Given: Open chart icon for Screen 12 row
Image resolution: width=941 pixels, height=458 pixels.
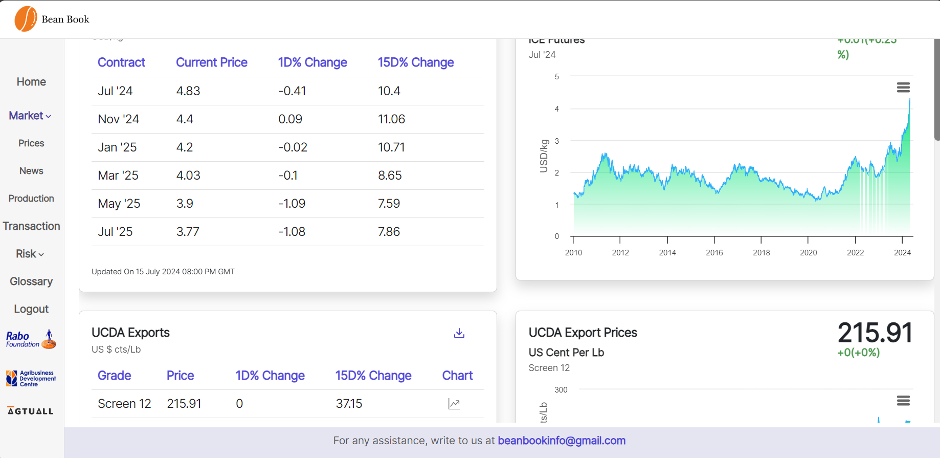Looking at the screenshot, I should 454,404.
